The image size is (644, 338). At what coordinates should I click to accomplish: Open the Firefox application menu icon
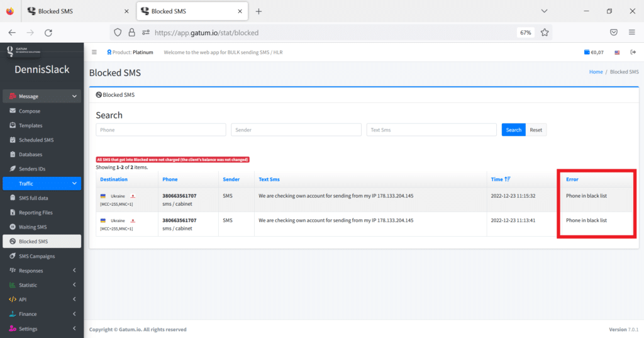point(631,32)
